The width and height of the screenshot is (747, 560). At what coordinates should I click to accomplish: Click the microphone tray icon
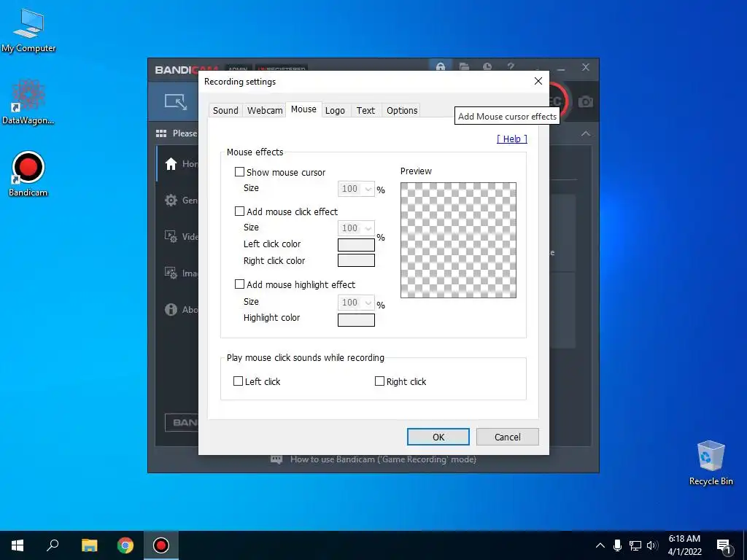617,545
